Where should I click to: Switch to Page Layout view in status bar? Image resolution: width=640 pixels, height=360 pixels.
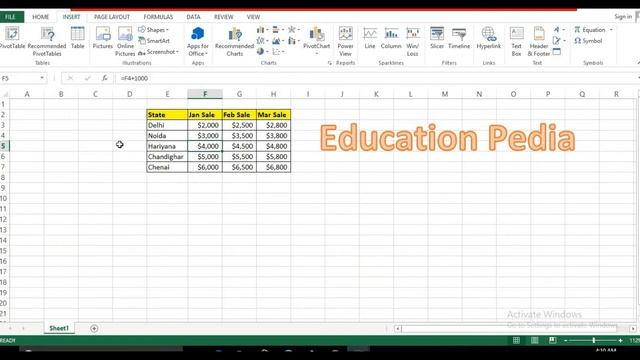[x=534, y=340]
